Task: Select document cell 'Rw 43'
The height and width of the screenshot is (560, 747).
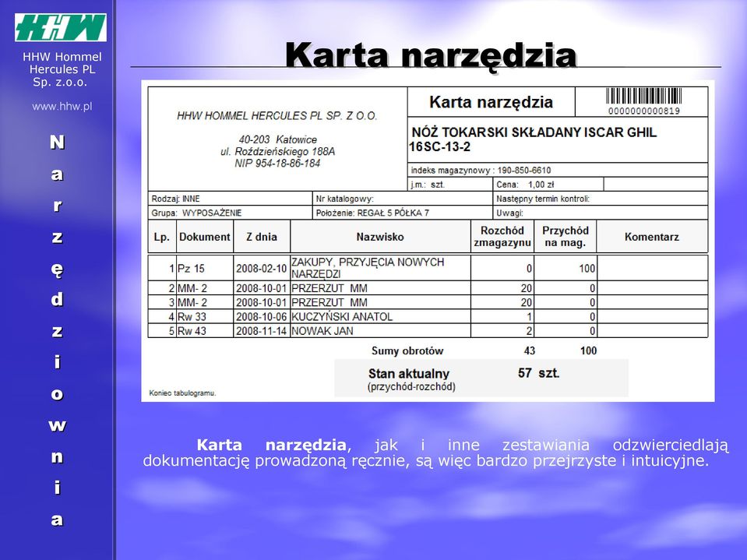Action: [205, 331]
